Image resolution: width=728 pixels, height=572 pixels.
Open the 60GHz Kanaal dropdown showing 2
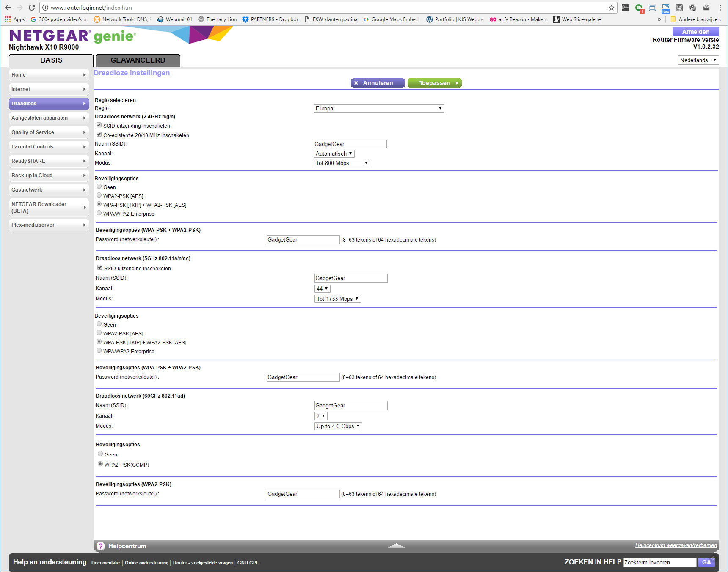[x=321, y=416]
